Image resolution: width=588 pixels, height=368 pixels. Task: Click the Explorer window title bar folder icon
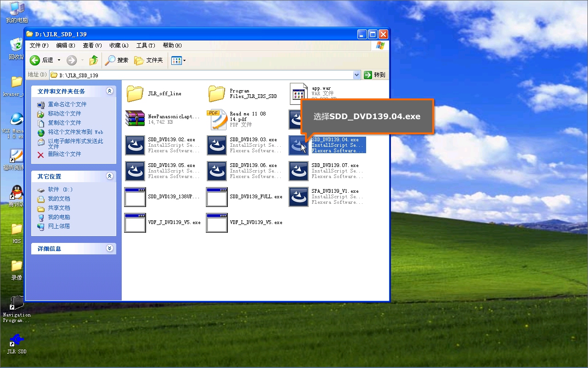[30, 34]
